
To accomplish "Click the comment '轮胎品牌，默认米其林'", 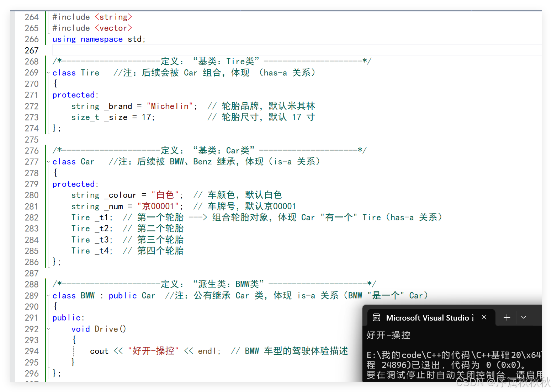I will coord(261,106).
